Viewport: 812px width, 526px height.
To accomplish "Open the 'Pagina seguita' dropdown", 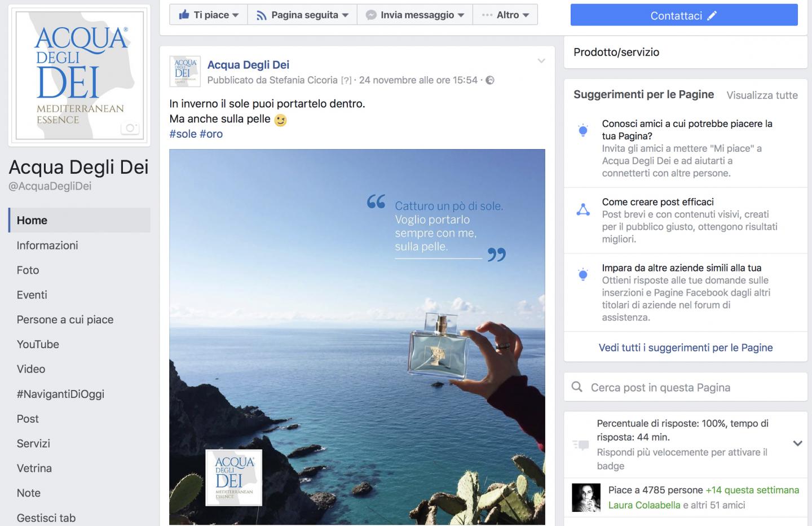I will 302,15.
